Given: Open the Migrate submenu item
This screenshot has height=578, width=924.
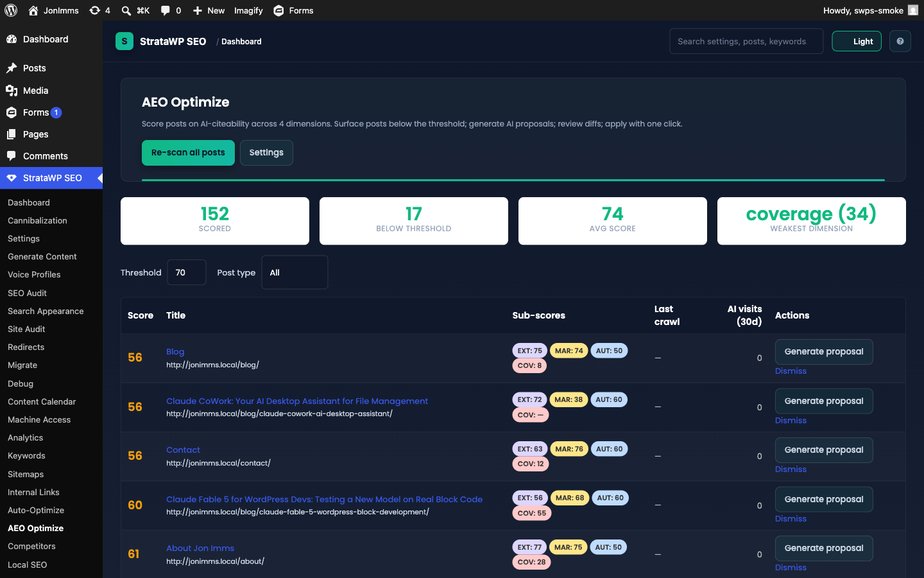Looking at the screenshot, I should pos(22,365).
